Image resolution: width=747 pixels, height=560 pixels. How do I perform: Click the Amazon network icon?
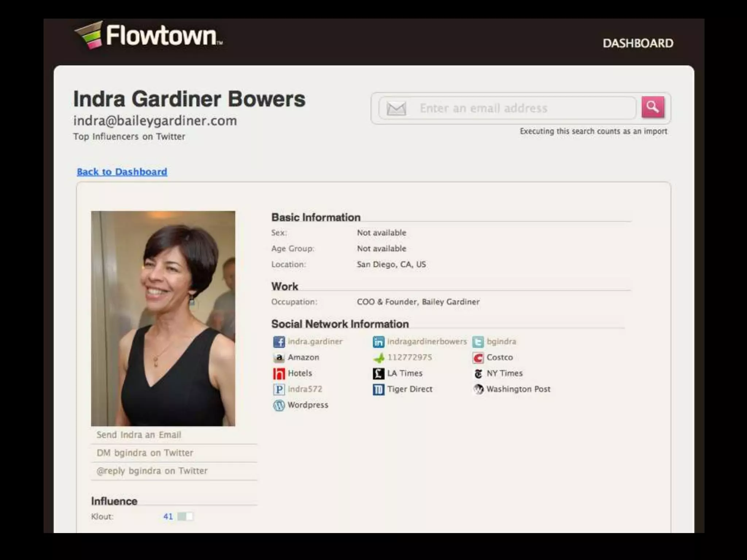click(279, 358)
